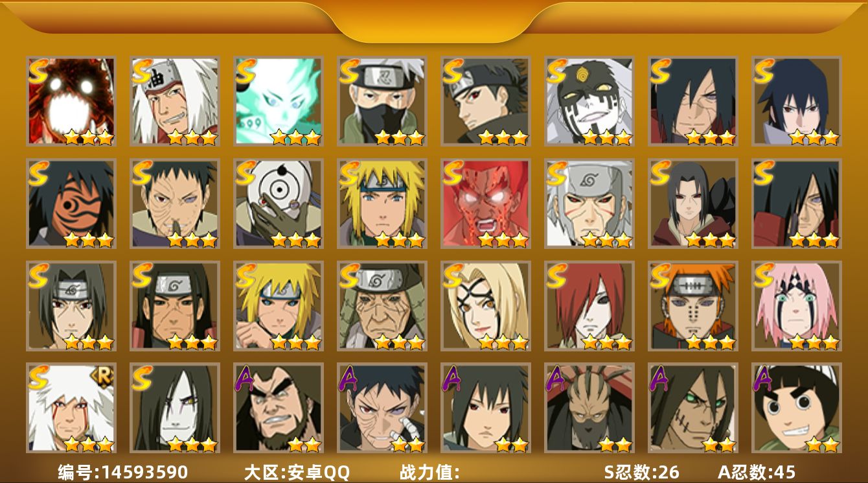Viewport: 868px width, 483px height.
Task: Select the red-skinned Eight Gates Guy portrait
Action: pos(485,204)
